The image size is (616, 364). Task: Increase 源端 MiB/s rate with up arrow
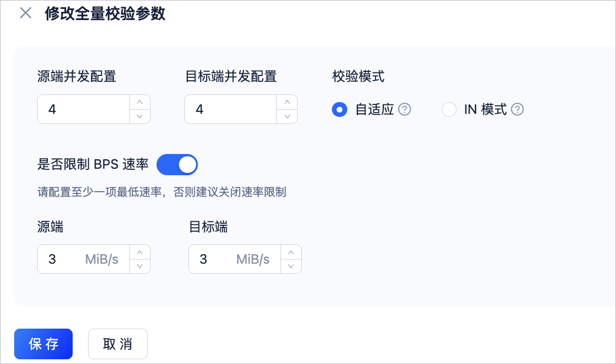click(x=140, y=252)
